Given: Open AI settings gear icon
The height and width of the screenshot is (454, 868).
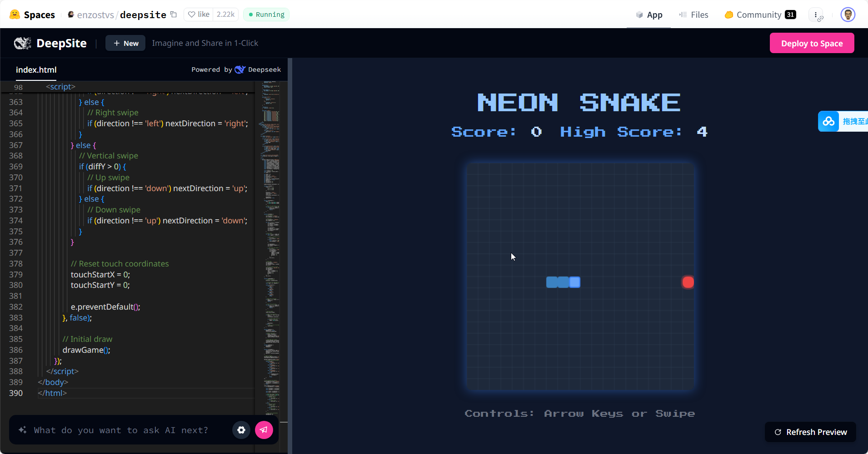Looking at the screenshot, I should tap(241, 429).
